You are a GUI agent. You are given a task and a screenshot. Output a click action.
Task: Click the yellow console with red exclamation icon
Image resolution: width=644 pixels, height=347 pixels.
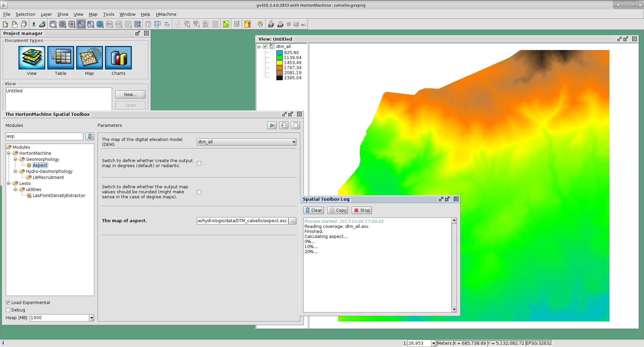248,24
